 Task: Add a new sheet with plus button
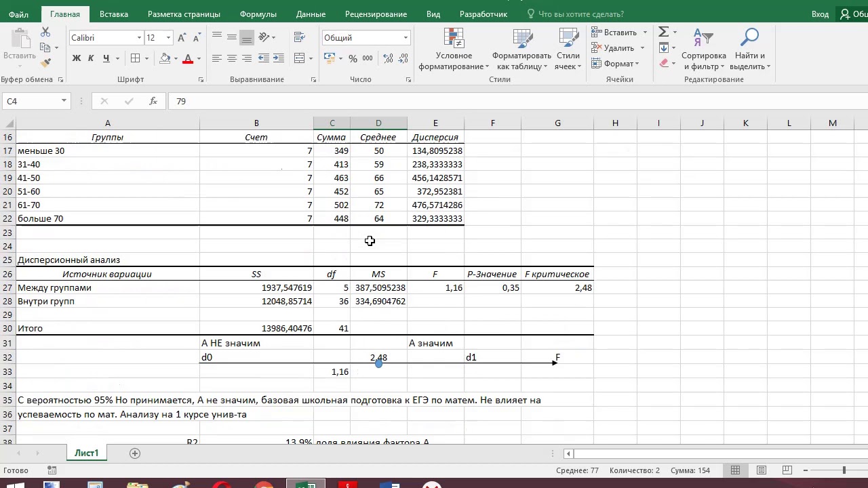pos(135,453)
